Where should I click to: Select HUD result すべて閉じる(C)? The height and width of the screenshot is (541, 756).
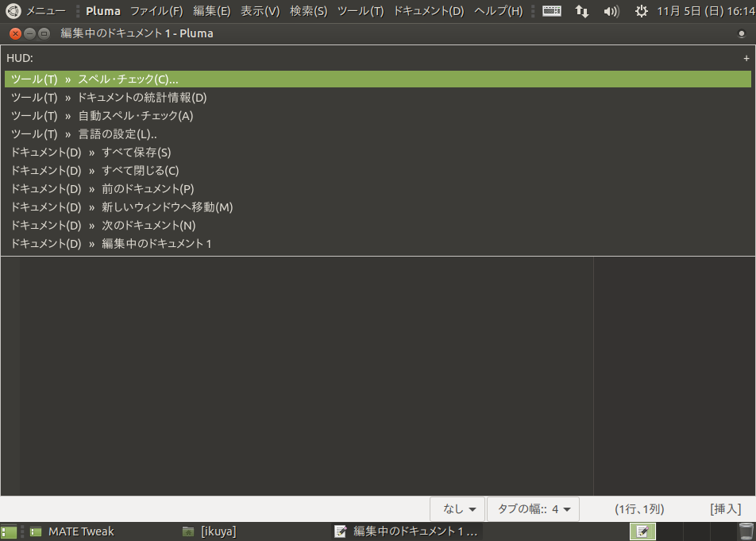coord(378,171)
